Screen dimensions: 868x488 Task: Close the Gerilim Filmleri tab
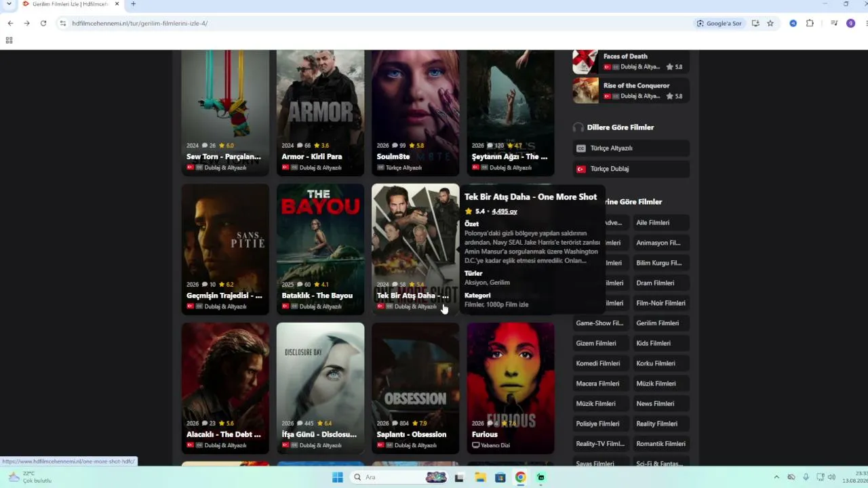click(x=117, y=4)
